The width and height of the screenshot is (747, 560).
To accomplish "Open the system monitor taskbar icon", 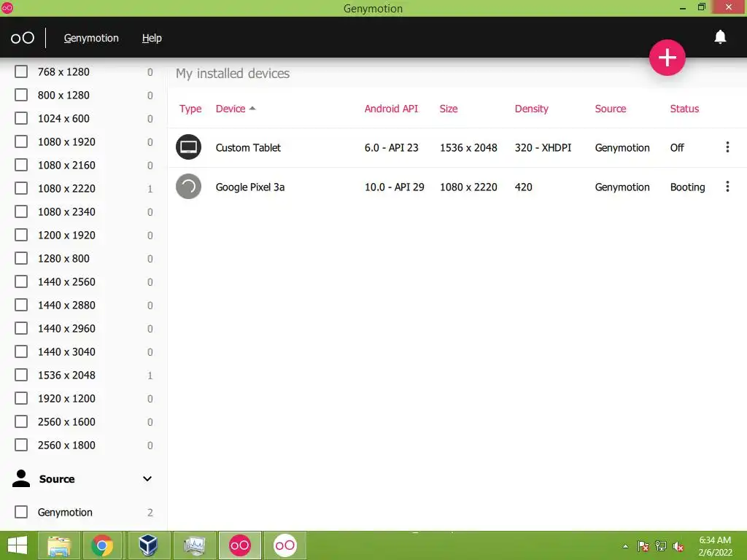I will (x=194, y=545).
